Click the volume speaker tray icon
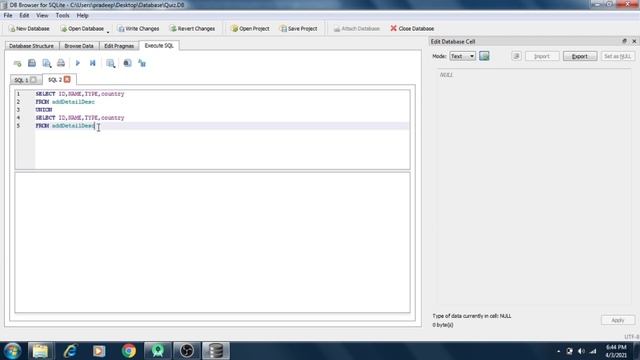This screenshot has width=640, height=360. pyautogui.click(x=581, y=351)
